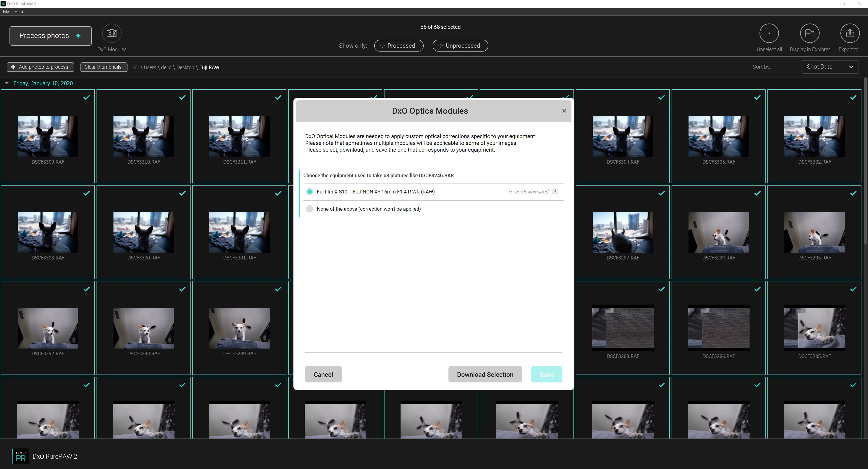868x469 pixels.
Task: Click the 'deliq' breadcrumb path segment
Action: coord(166,67)
